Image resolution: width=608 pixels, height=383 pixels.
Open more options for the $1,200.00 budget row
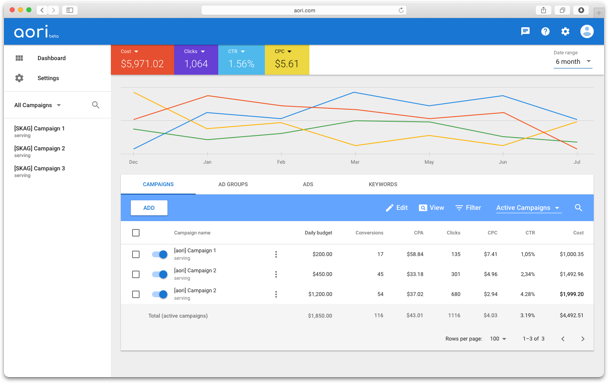coord(276,295)
